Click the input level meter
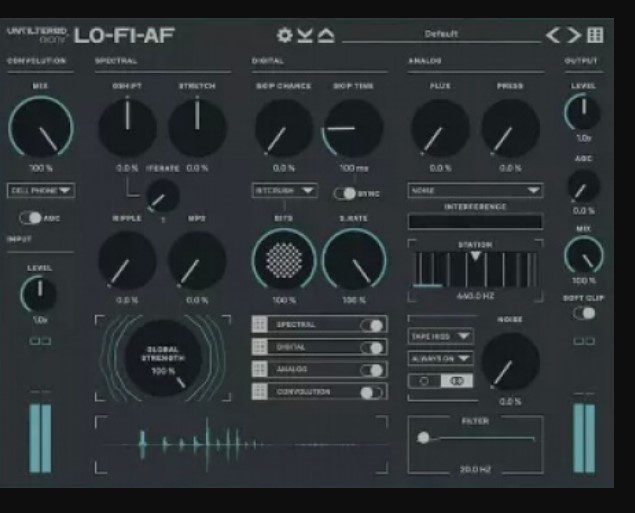 (x=40, y=438)
